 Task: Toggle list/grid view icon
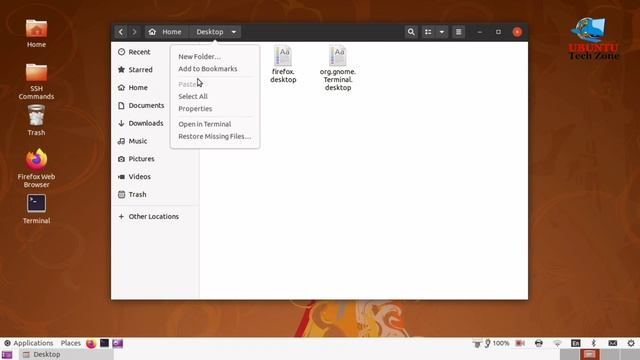coord(428,32)
